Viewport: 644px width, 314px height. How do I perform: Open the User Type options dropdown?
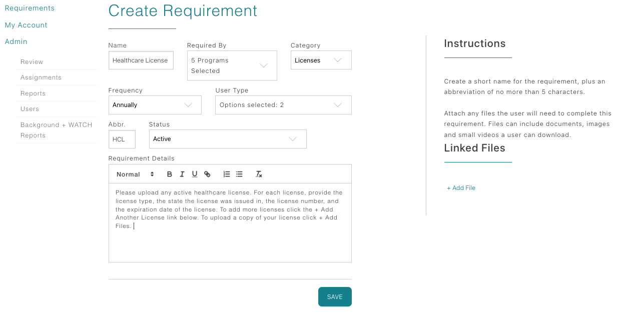(x=283, y=105)
